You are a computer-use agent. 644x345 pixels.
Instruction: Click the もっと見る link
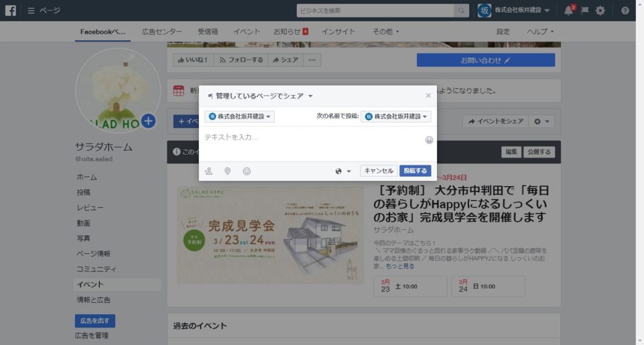pos(400,266)
